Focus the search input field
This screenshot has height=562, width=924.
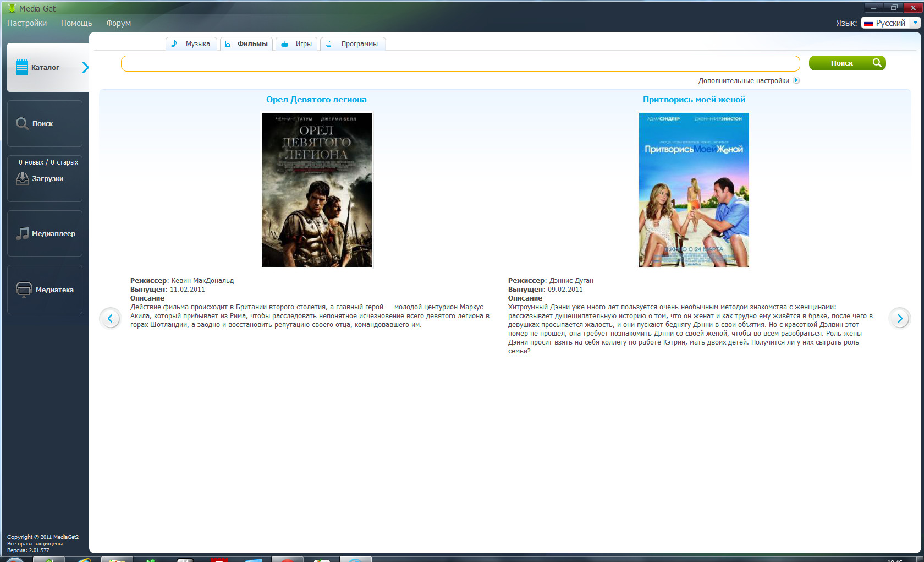[x=460, y=63]
